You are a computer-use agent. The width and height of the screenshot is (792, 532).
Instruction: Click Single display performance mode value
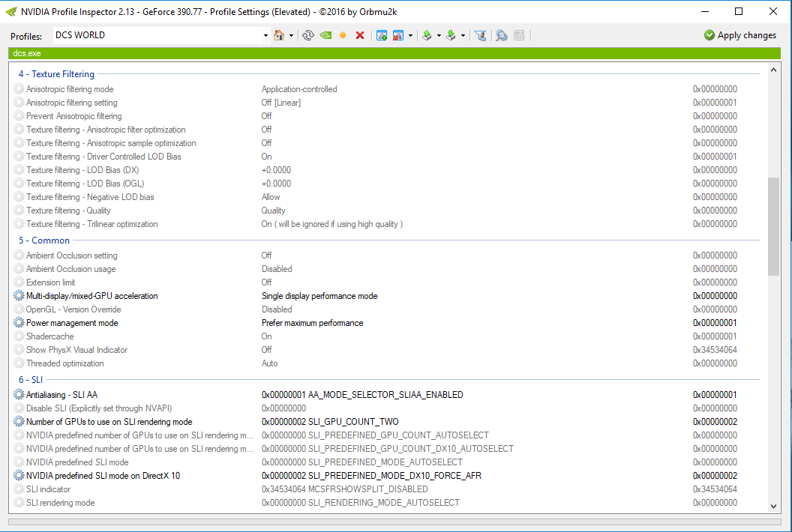319,296
